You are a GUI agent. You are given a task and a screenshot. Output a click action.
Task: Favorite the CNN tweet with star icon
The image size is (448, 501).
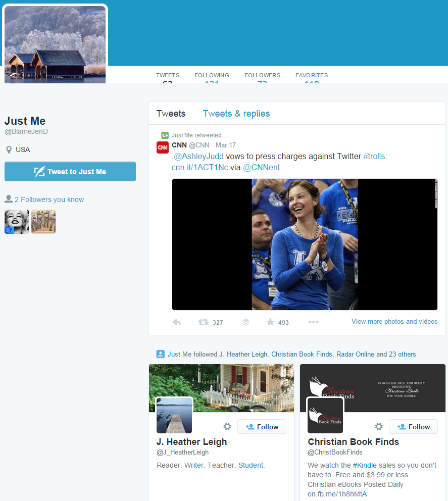(270, 322)
